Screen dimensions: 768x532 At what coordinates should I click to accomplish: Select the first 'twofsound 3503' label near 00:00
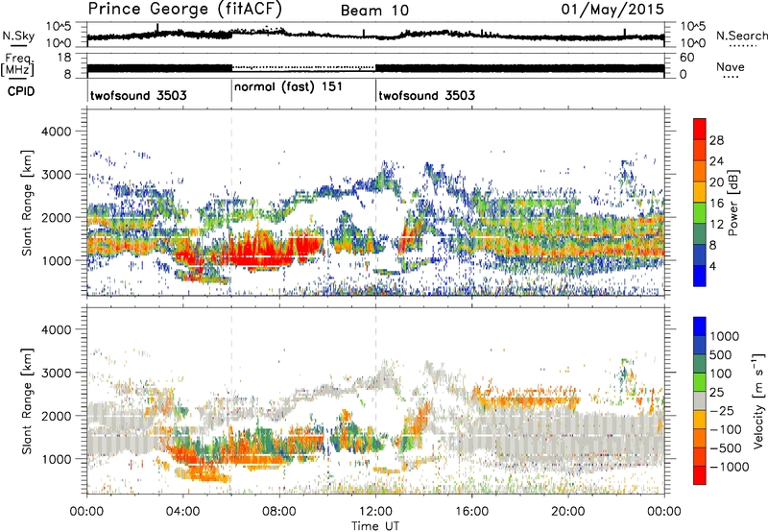point(138,95)
